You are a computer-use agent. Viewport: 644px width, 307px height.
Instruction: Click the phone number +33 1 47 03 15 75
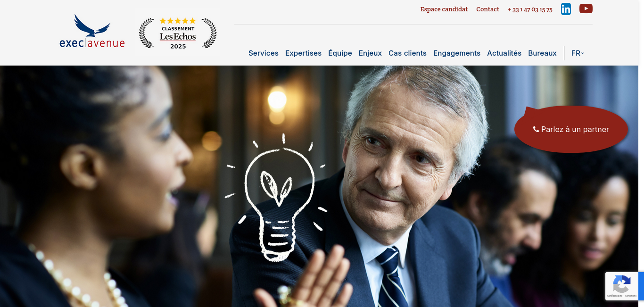530,10
